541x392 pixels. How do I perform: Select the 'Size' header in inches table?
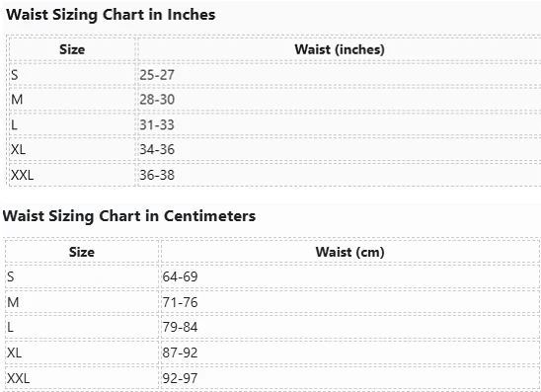(x=72, y=49)
